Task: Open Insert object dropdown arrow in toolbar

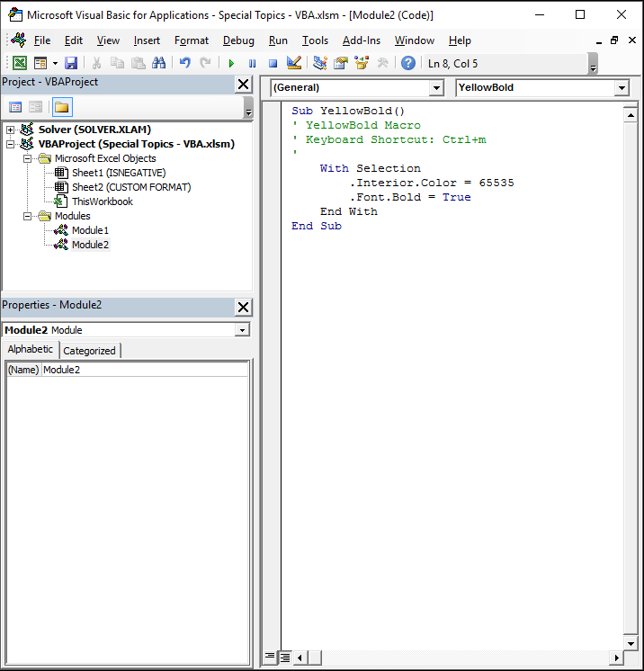Action: (55, 63)
